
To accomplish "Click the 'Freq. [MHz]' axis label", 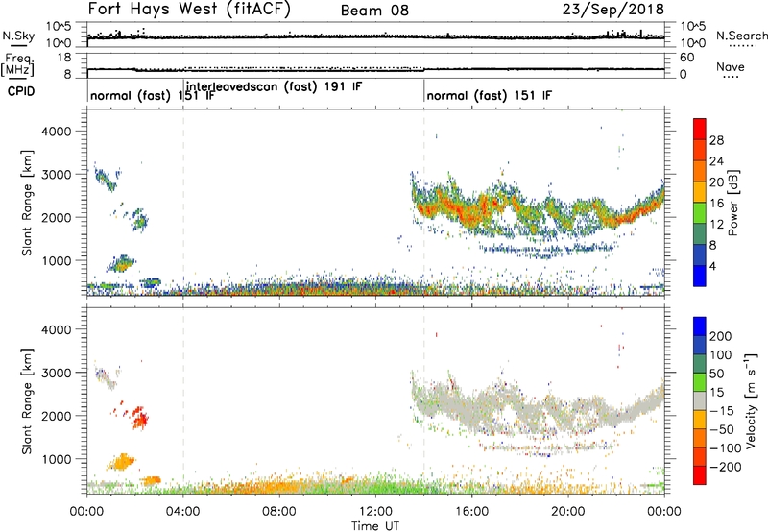I will [x=17, y=64].
